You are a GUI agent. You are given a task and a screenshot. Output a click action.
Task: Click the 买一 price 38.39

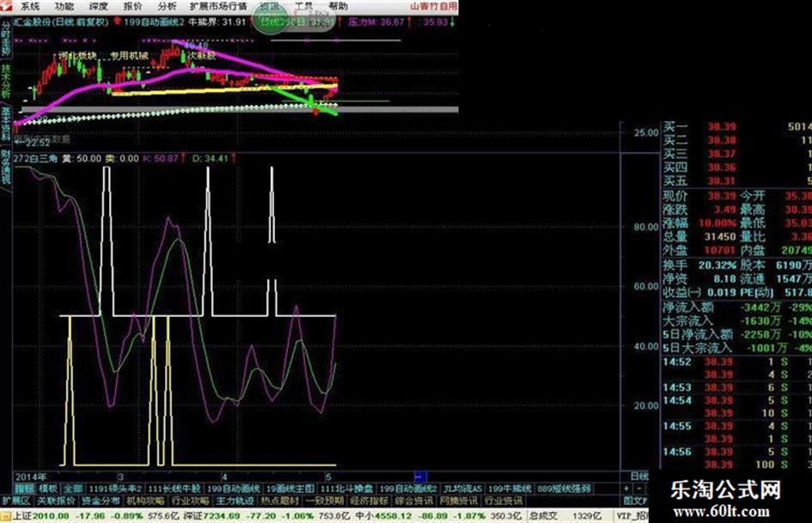[x=722, y=127]
